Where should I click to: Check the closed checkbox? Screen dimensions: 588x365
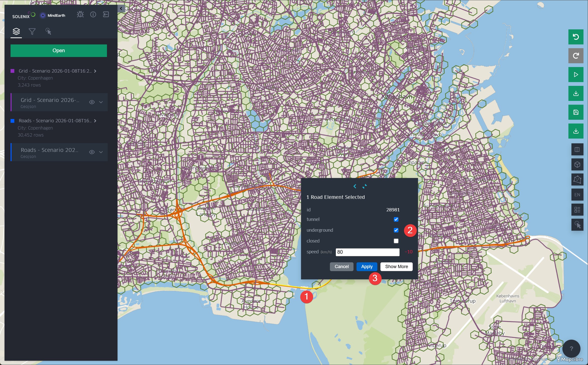click(396, 241)
